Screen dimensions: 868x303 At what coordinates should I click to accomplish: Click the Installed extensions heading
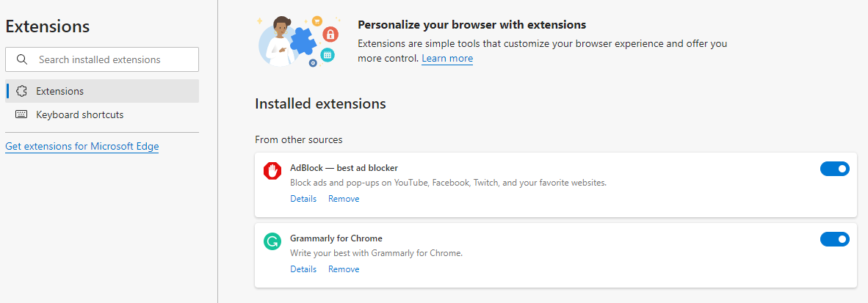(320, 103)
